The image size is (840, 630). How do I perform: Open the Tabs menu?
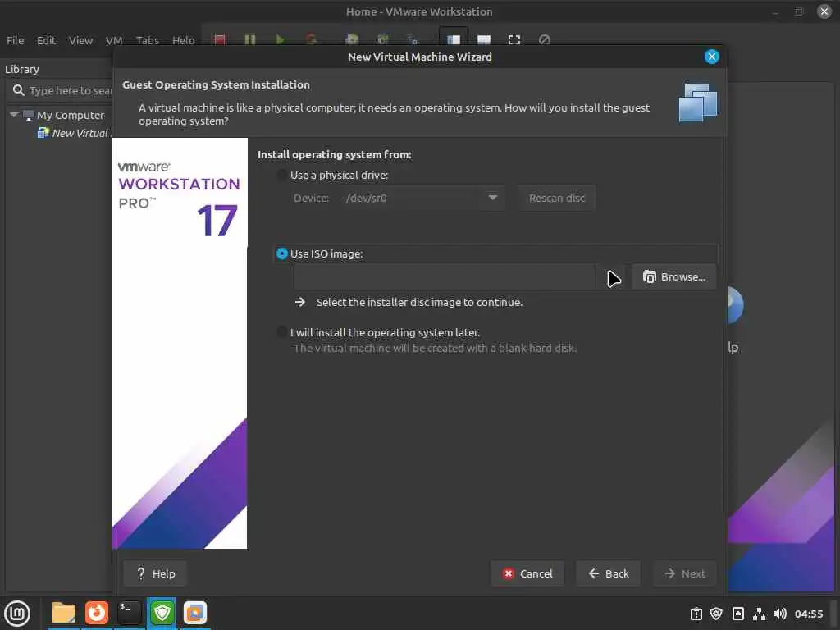148,40
